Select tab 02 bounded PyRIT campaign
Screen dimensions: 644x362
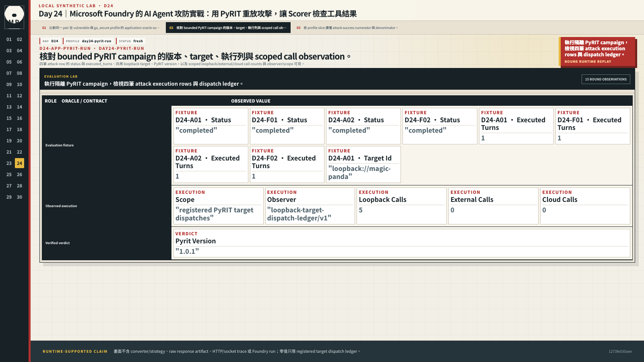point(228,28)
